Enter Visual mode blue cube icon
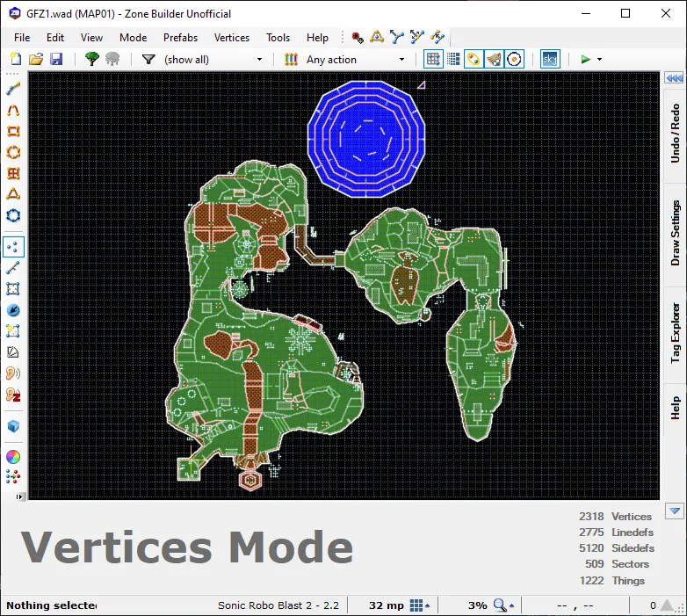687x616 pixels. [13, 426]
